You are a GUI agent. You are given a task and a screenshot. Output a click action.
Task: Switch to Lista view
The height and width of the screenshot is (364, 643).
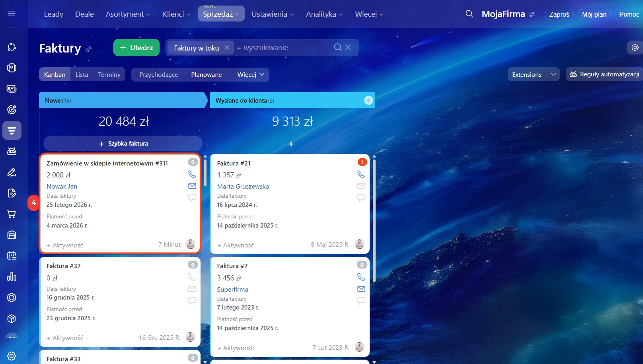coord(82,74)
